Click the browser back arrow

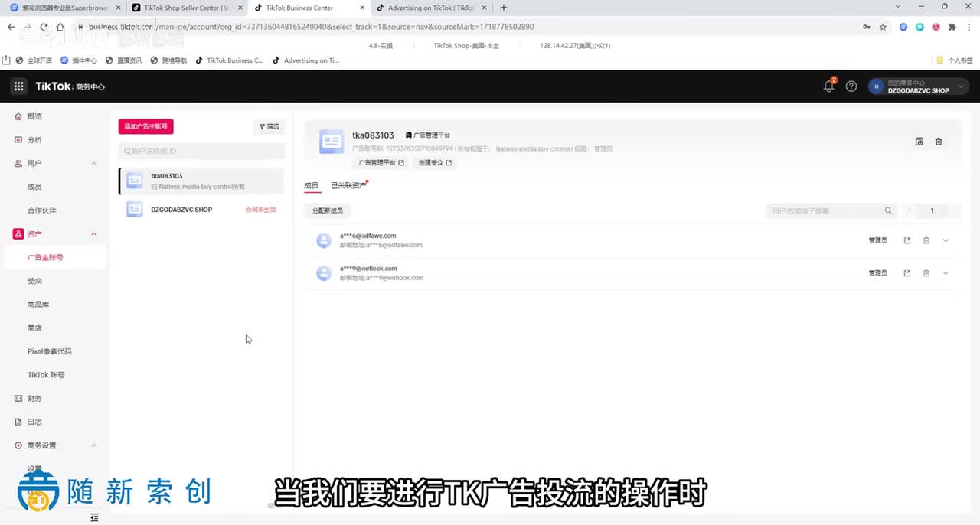coord(11,27)
